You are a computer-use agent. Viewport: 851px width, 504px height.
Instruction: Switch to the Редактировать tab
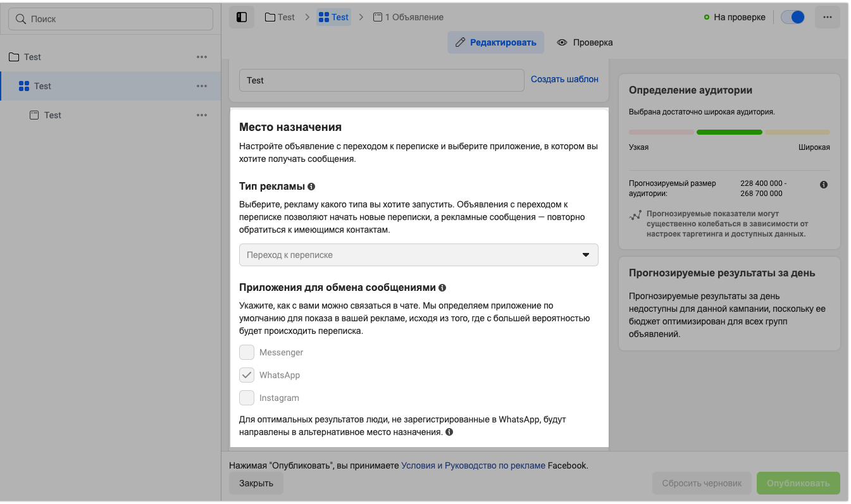495,42
